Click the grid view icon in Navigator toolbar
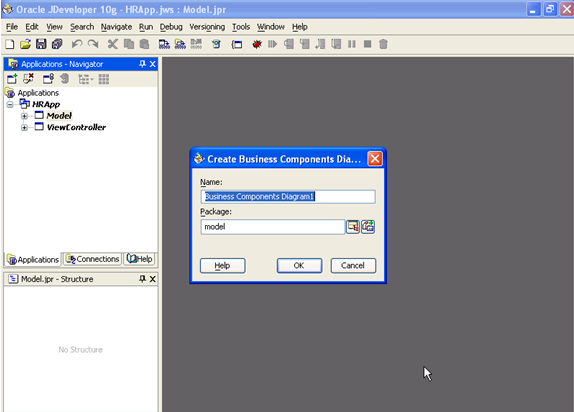Screen dimensions: 574x412 point(104,79)
